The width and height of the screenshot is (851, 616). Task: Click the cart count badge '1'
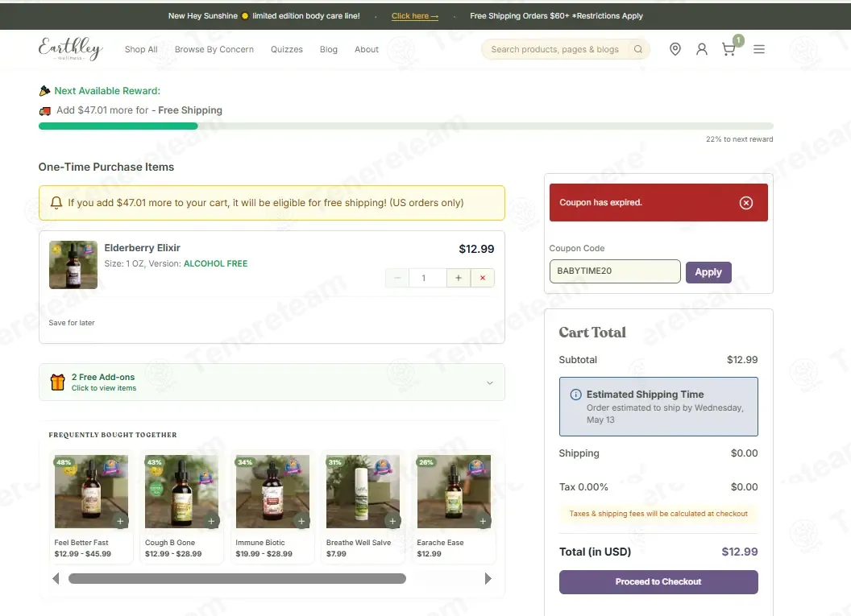coord(738,40)
